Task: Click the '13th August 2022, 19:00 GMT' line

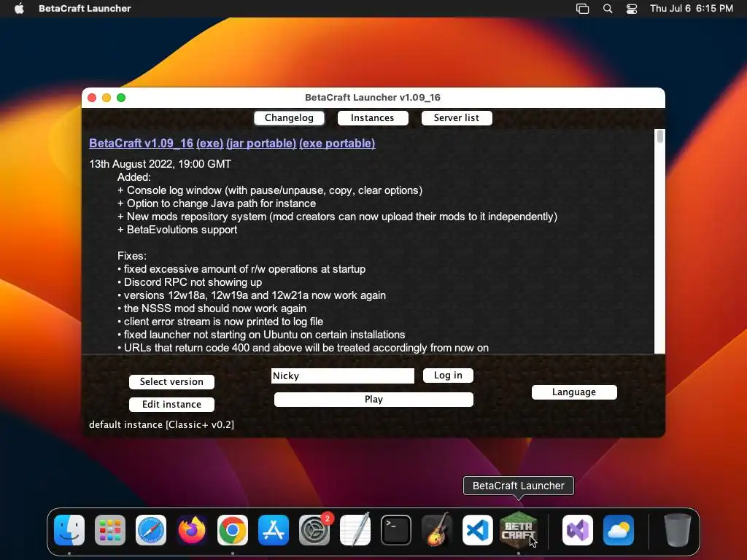Action: [160, 164]
